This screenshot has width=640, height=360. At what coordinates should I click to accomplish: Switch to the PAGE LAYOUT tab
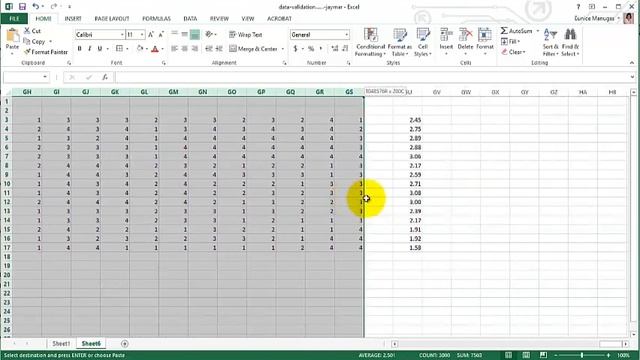(x=112, y=19)
